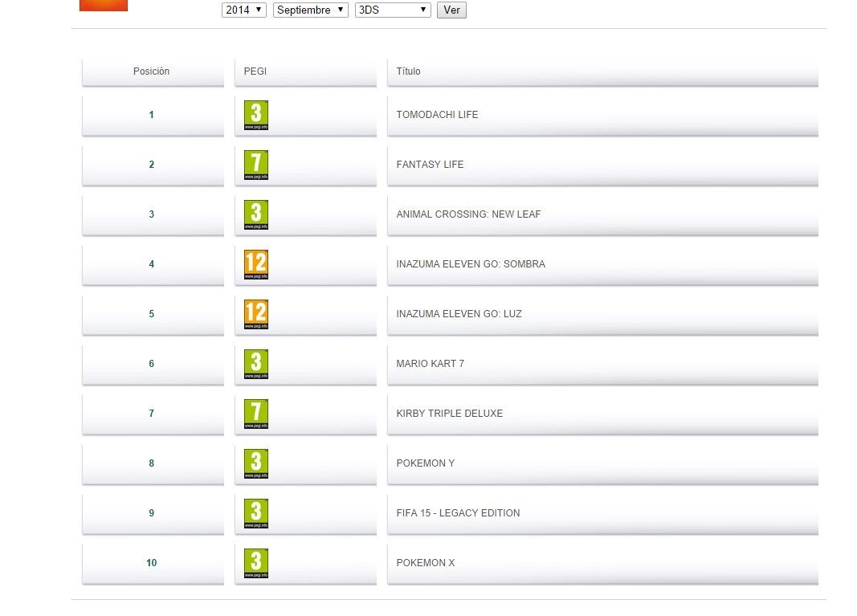
Task: Click the PEGI column header
Action: (x=255, y=71)
